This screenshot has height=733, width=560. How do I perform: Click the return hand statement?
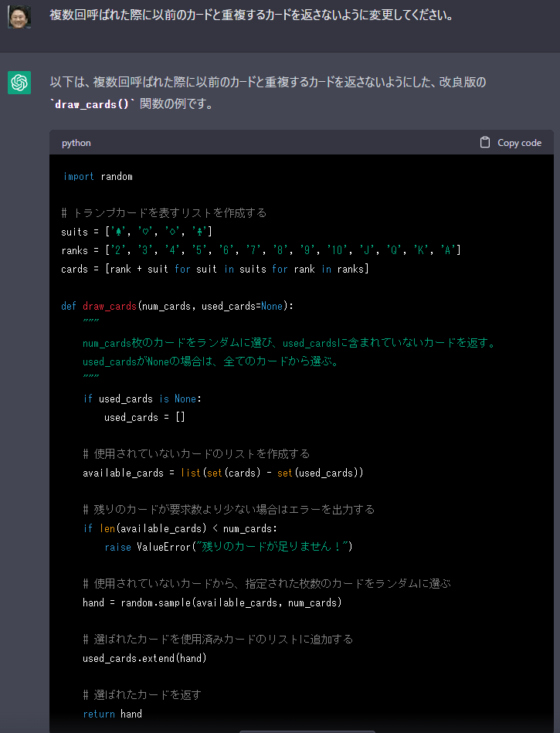click(112, 714)
